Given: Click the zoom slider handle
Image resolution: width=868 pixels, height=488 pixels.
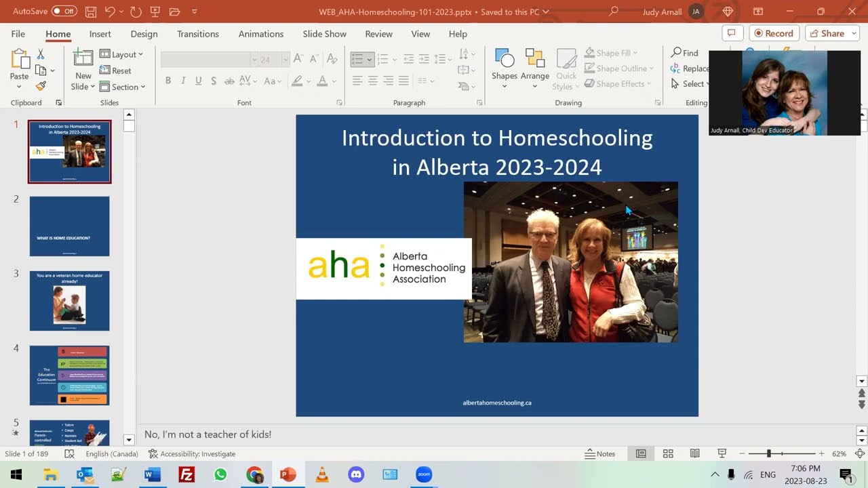Looking at the screenshot, I should point(768,453).
